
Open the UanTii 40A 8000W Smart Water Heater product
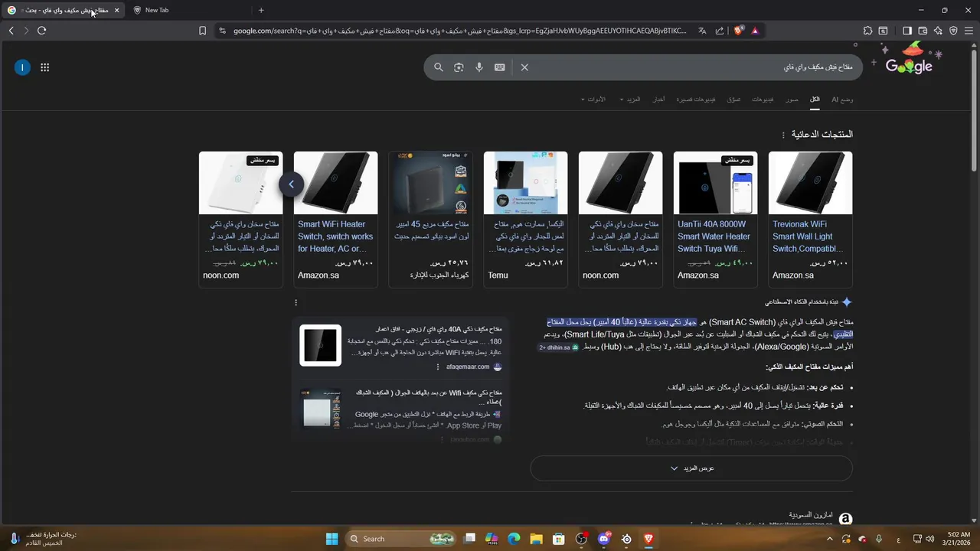(x=715, y=219)
